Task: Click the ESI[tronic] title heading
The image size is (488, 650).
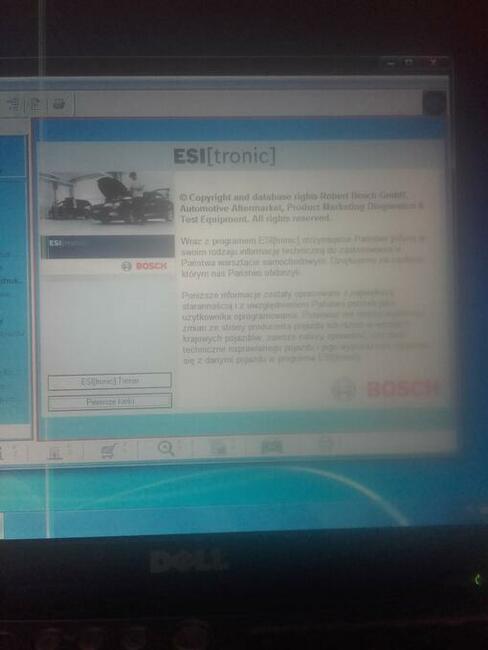Action: coord(224,156)
